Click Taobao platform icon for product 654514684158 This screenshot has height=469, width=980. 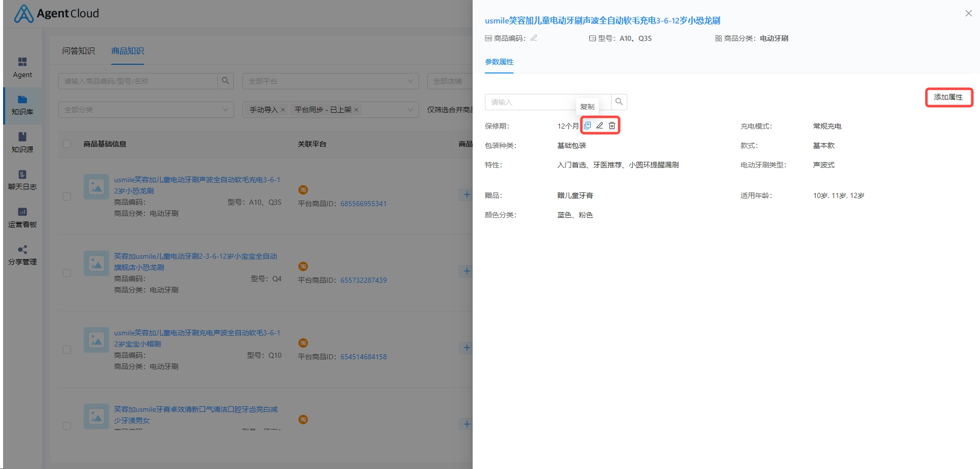(x=303, y=343)
